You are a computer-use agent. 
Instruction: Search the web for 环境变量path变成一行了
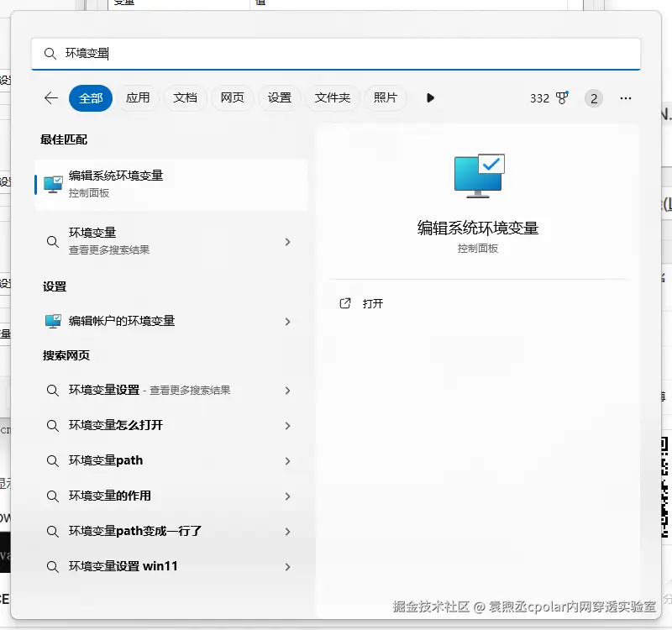171,532
